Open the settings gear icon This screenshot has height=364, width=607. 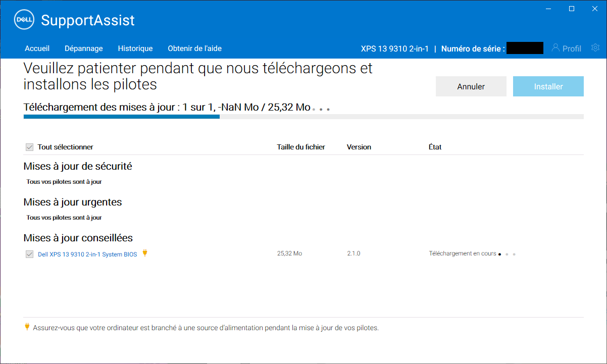tap(595, 48)
